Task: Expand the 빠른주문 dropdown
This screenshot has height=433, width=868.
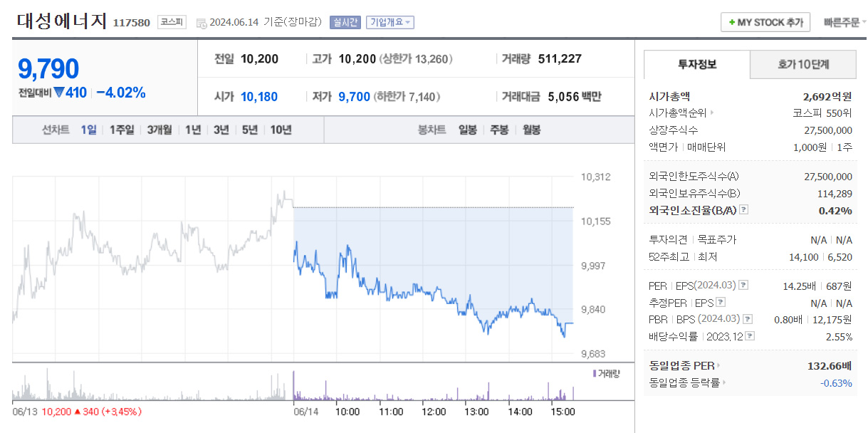Action: (x=845, y=22)
